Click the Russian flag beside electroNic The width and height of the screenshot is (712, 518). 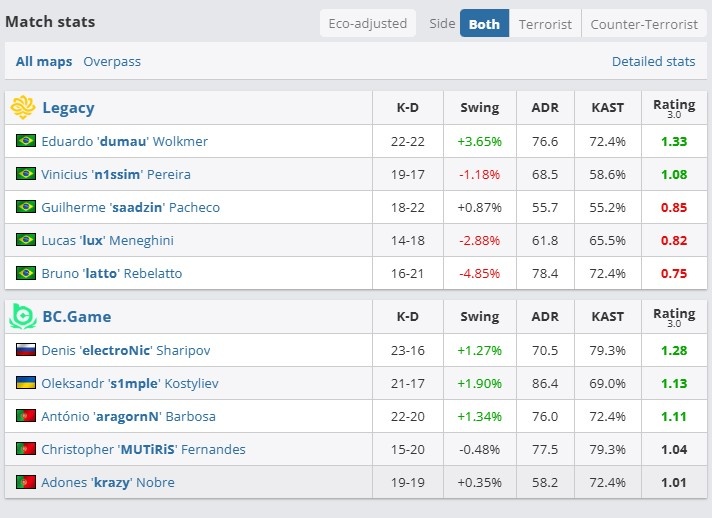26,350
